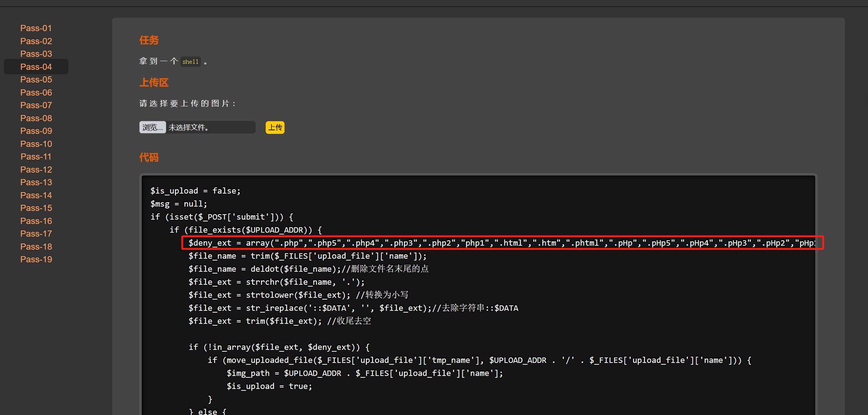
Task: Jump to Pass-19
Action: [x=36, y=259]
